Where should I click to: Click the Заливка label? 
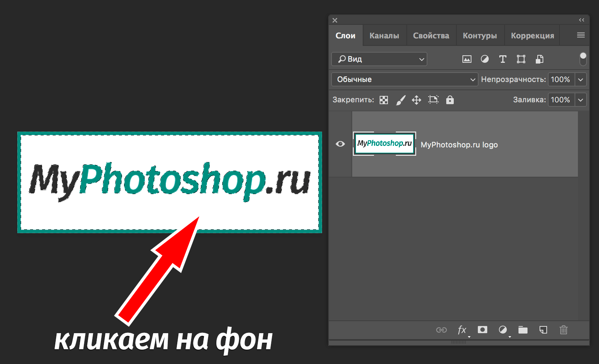tap(529, 100)
